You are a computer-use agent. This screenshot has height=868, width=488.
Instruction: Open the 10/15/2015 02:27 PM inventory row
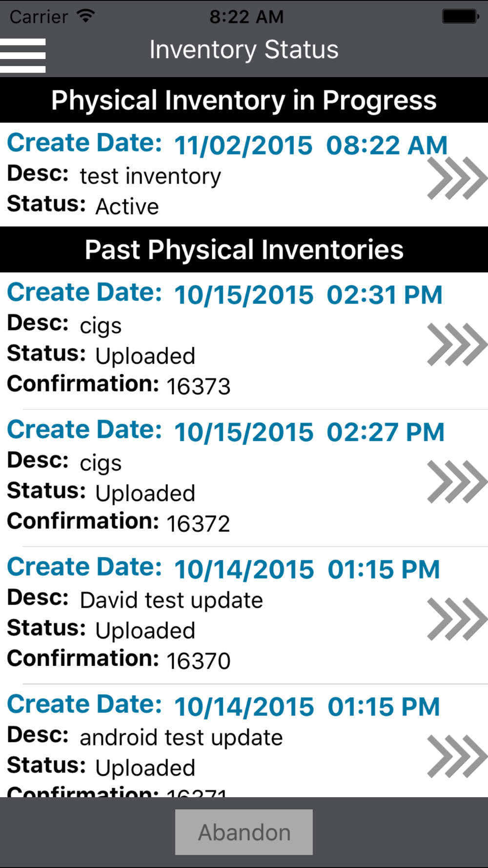tap(244, 478)
